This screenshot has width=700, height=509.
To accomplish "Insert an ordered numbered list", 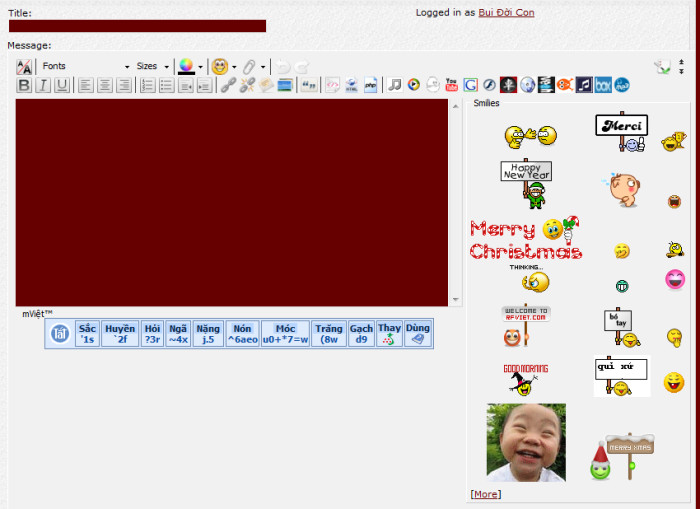I will (x=147, y=85).
